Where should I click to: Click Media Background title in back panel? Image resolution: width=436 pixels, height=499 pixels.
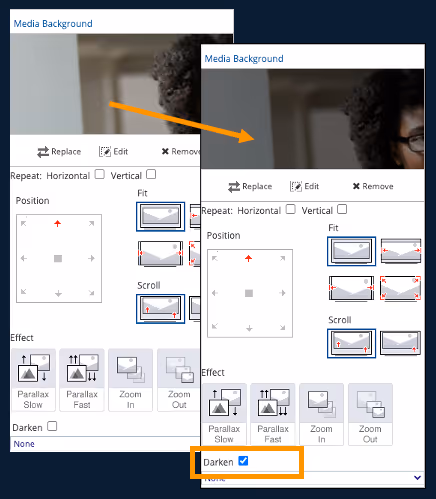pyautogui.click(x=53, y=24)
